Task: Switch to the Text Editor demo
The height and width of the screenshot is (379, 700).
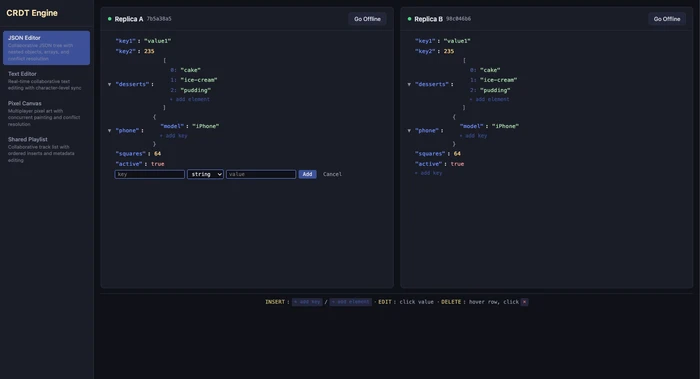Action: (x=46, y=80)
